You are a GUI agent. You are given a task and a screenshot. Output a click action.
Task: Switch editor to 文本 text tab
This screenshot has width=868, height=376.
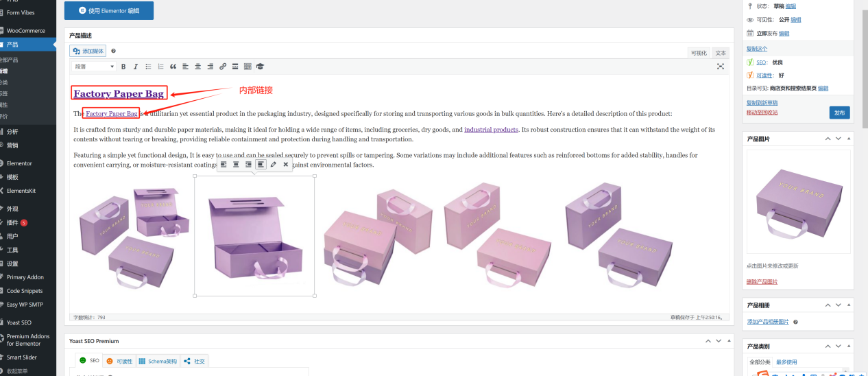(721, 53)
